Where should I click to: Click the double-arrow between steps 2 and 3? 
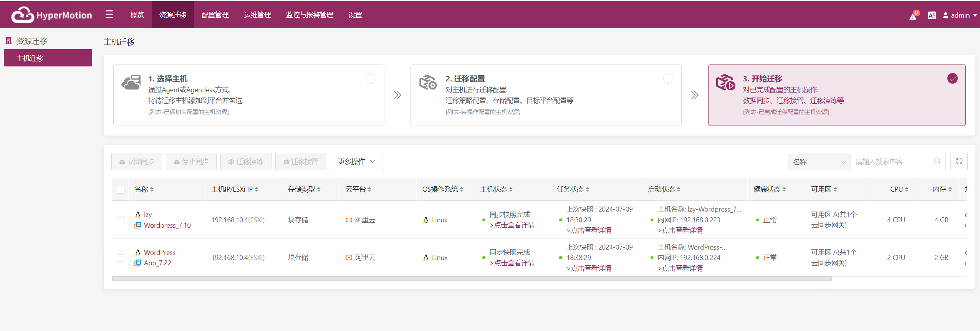pos(695,95)
